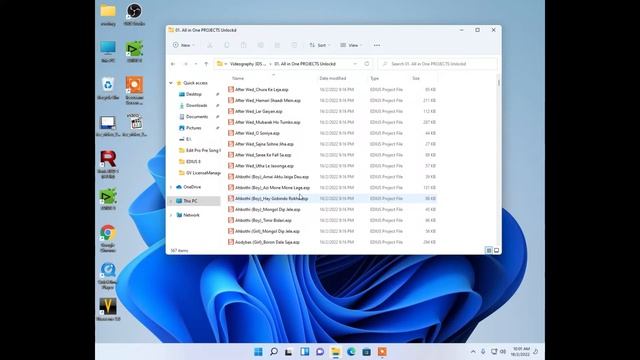Open the See more ellipsis menu
Image resolution: width=640 pixels, height=360 pixels.
click(x=377, y=45)
